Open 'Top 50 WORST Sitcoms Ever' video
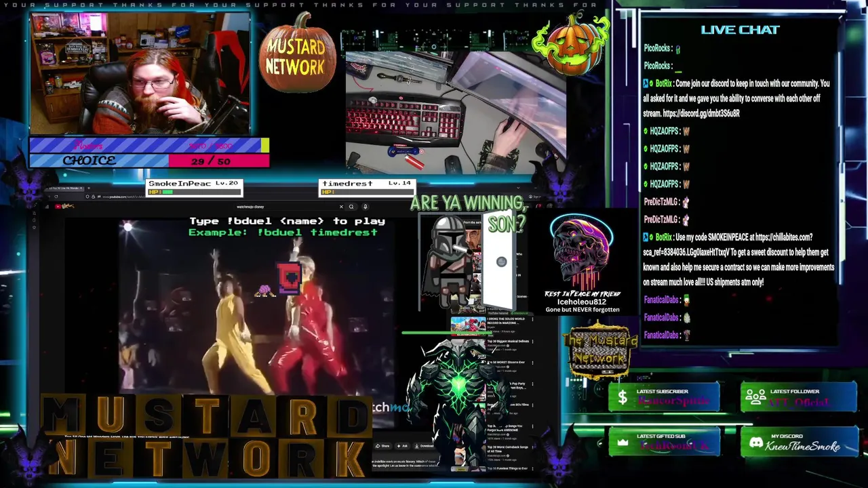Screen dimensions: 868x488 click(507, 362)
